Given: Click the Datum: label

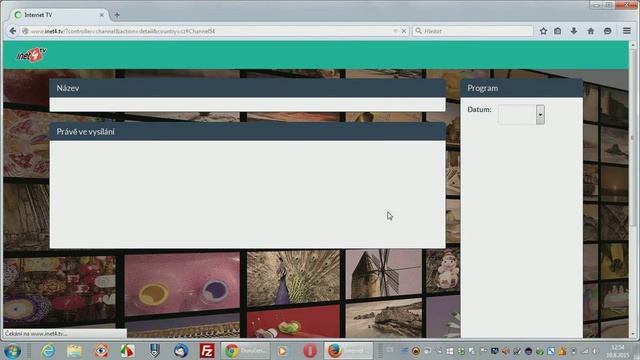Looking at the screenshot, I should [479, 109].
